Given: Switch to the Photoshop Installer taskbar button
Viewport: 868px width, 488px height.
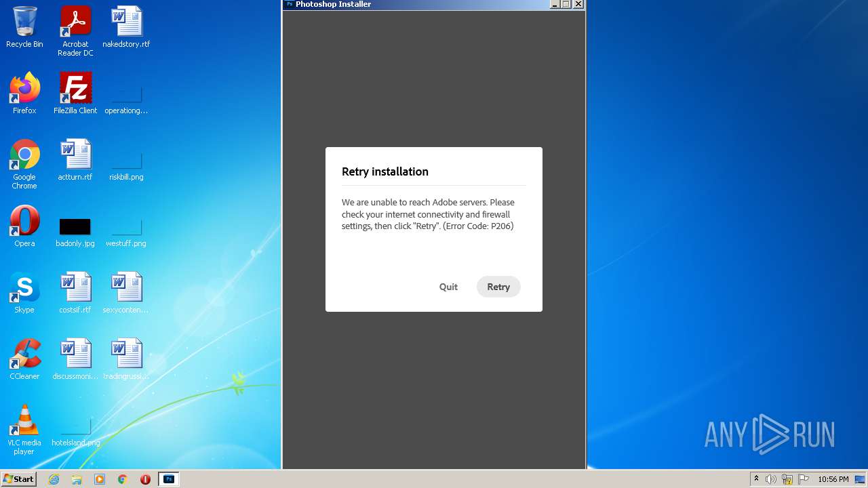Looking at the screenshot, I should click(169, 479).
